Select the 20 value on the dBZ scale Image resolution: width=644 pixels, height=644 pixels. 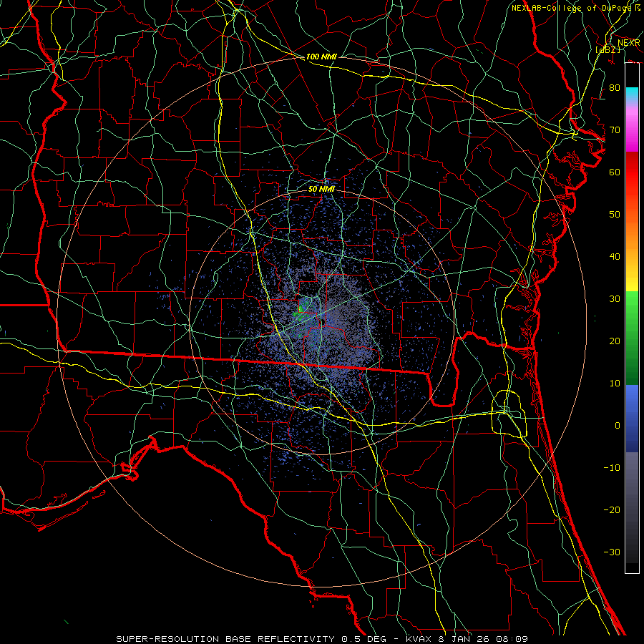(615, 341)
